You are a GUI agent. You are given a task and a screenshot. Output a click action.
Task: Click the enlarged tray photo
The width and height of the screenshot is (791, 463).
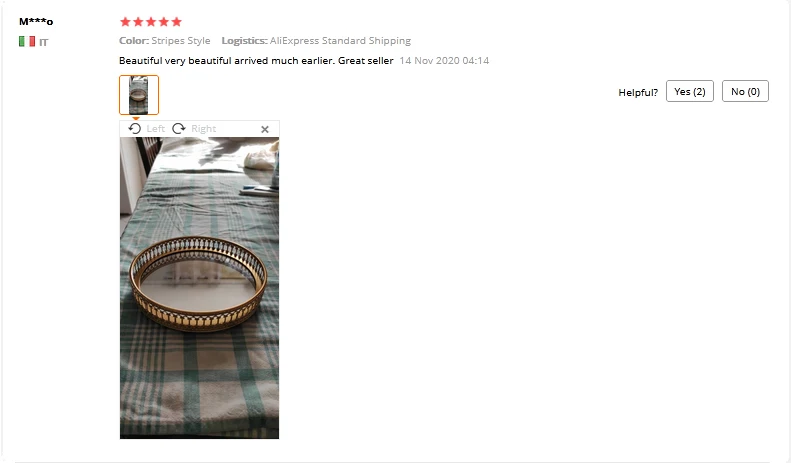pos(199,288)
